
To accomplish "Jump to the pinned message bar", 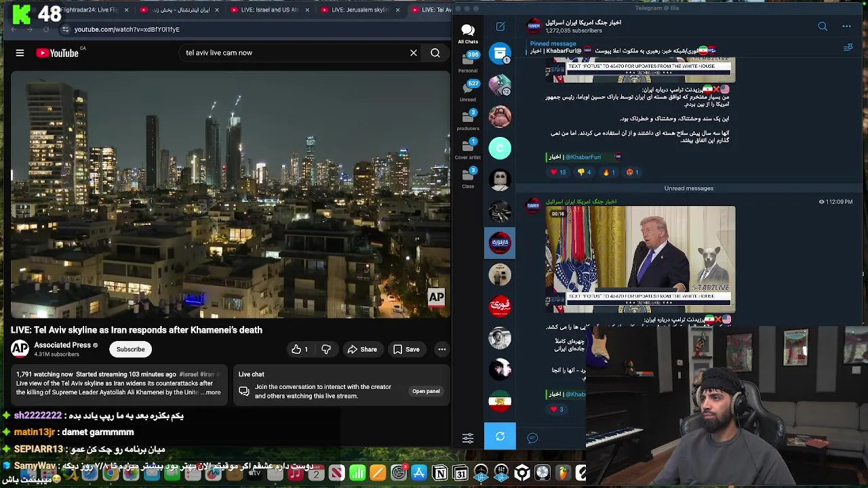I will click(x=624, y=47).
